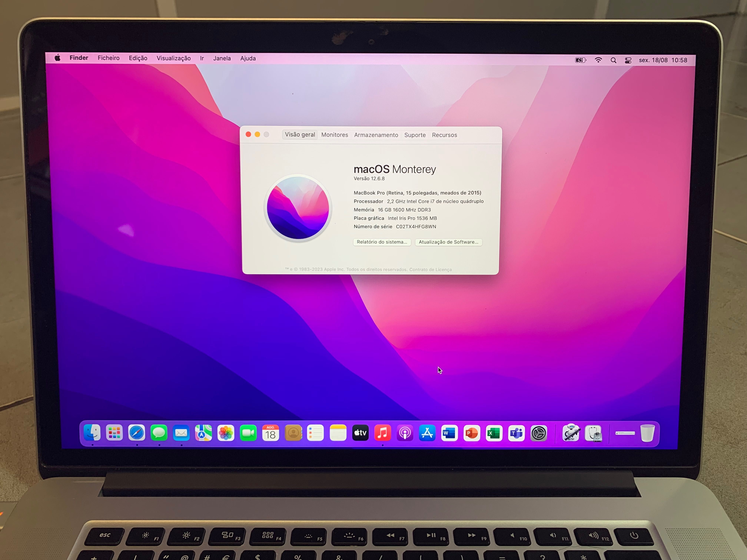
Task: Switch to the Recursos tab
Action: click(x=444, y=135)
